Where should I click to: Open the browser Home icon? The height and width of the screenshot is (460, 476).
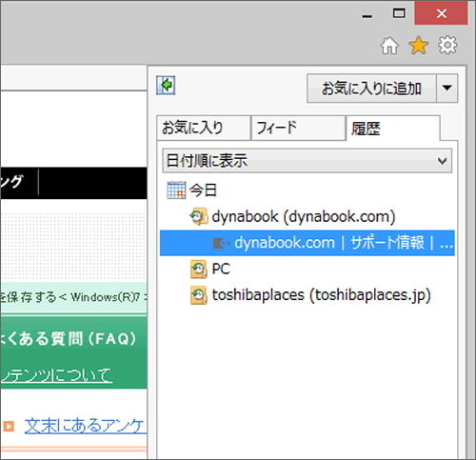point(389,46)
